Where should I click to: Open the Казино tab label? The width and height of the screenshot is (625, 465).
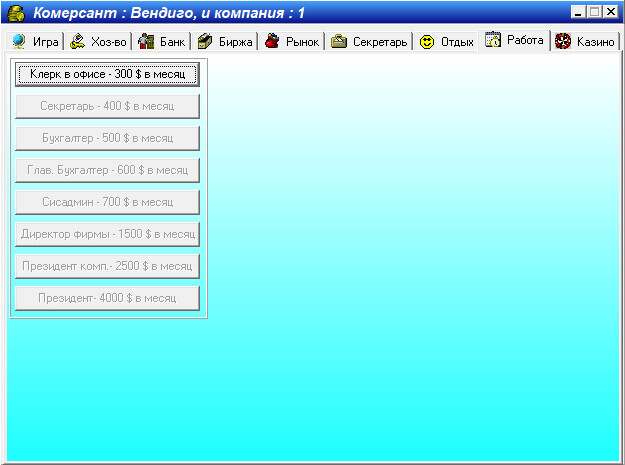pyautogui.click(x=596, y=42)
